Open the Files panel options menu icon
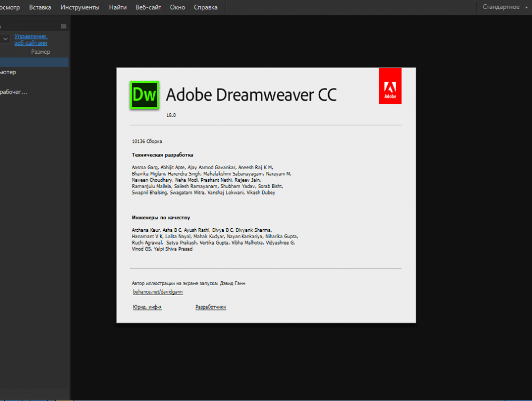532x401 pixels. [63, 26]
